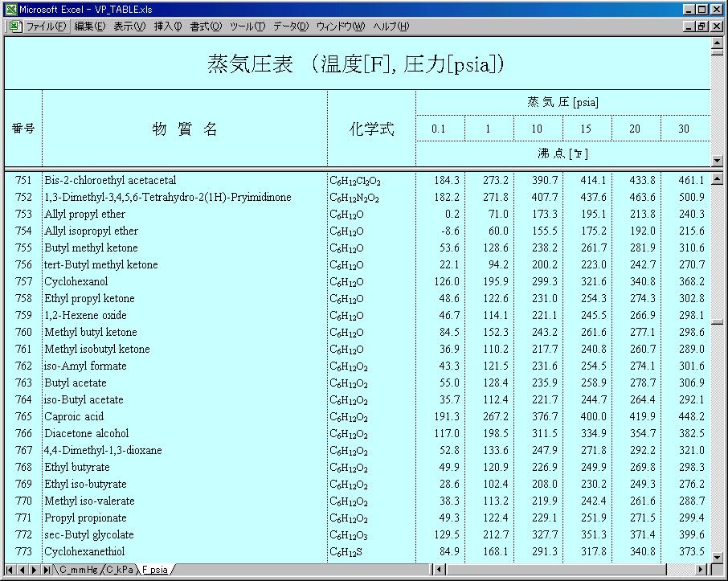Viewport: 728px width, 581px height.
Task: Select the F_psia sheet tab
Action: (x=155, y=570)
